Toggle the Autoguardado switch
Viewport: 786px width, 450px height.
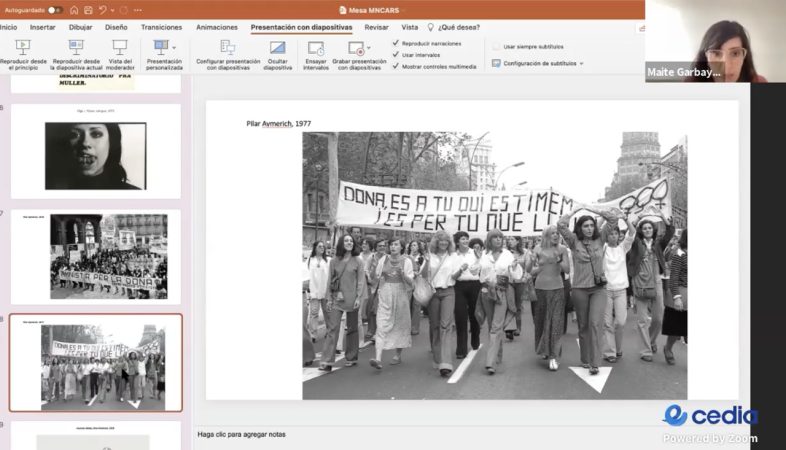54,10
